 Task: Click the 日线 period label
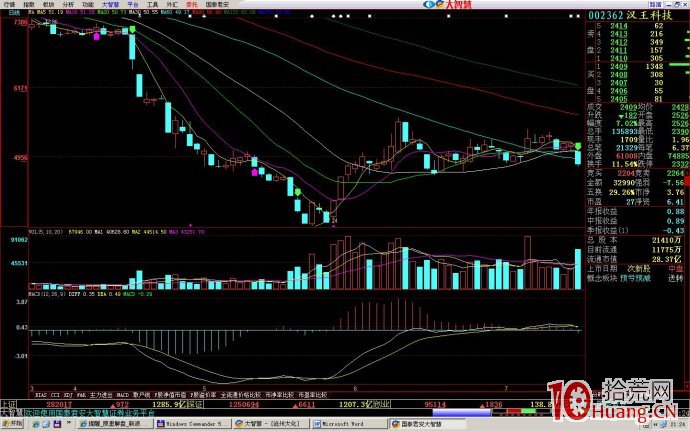point(14,13)
